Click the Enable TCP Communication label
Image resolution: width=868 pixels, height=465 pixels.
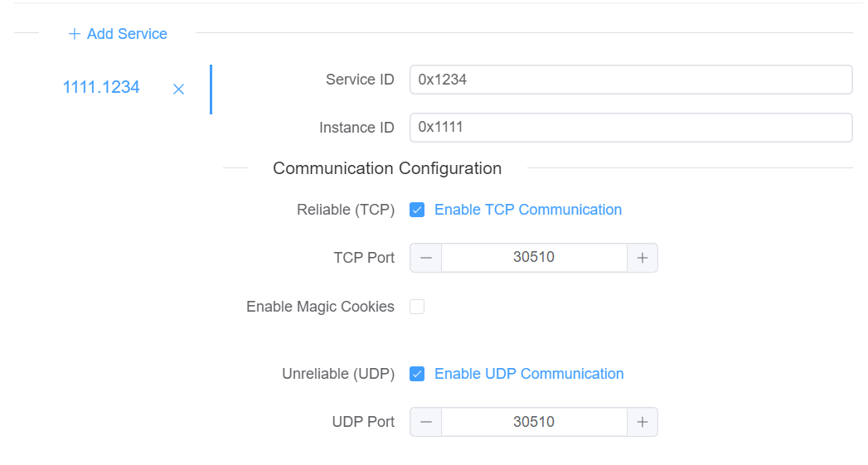528,210
